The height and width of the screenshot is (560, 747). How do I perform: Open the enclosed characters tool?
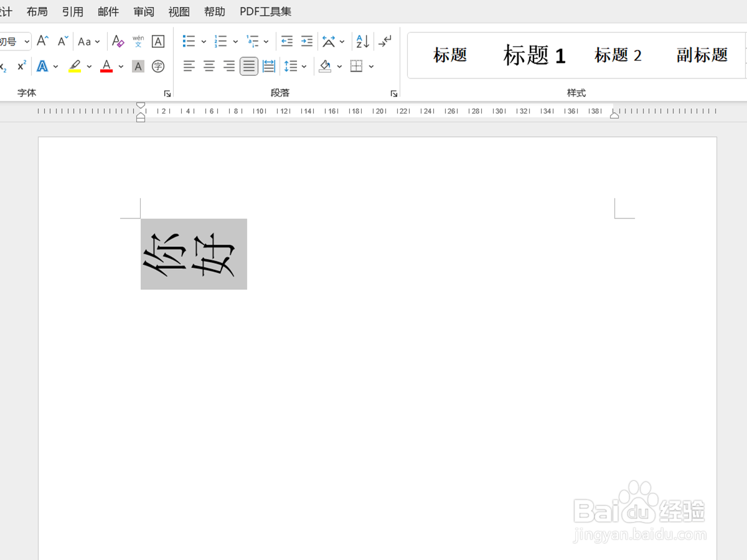pos(158,66)
